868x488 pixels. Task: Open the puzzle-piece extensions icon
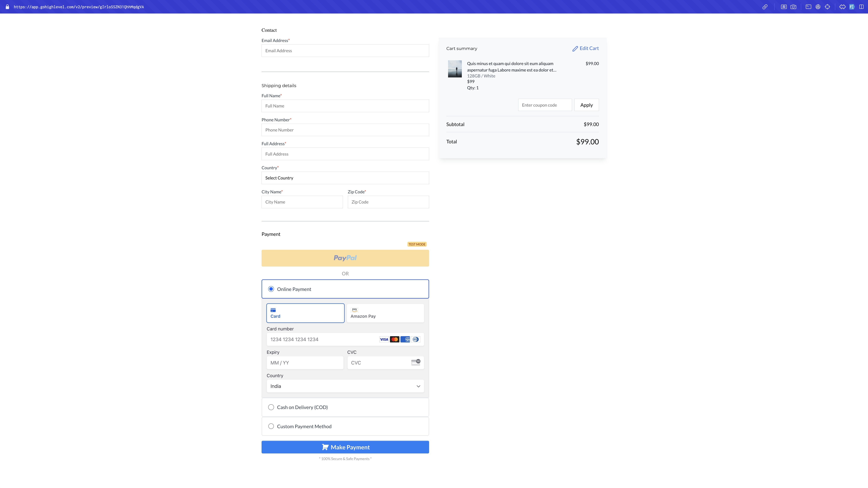tap(842, 7)
